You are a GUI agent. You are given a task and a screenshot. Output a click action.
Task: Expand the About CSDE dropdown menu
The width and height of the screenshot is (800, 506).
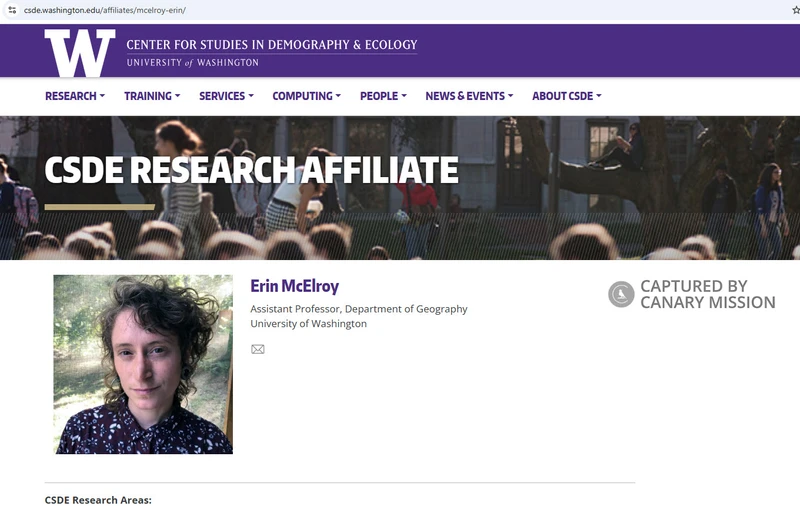[567, 96]
